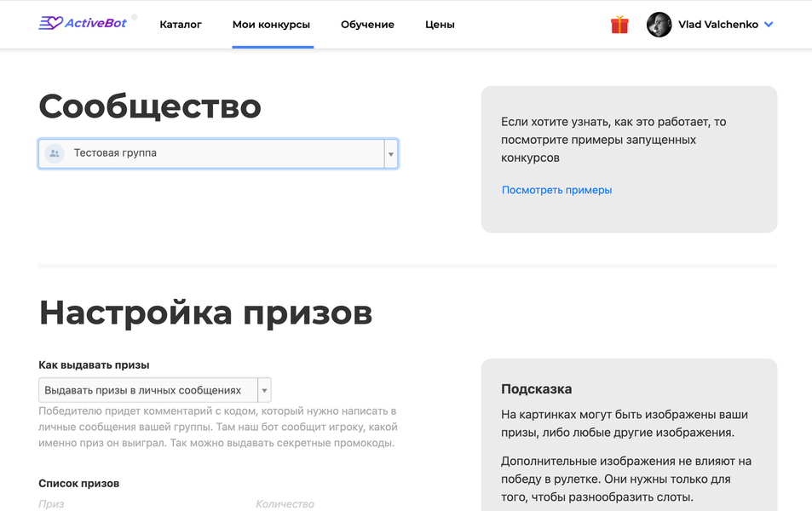The width and height of the screenshot is (812, 511).
Task: Go to the Каталог menu item
Action: 181,25
